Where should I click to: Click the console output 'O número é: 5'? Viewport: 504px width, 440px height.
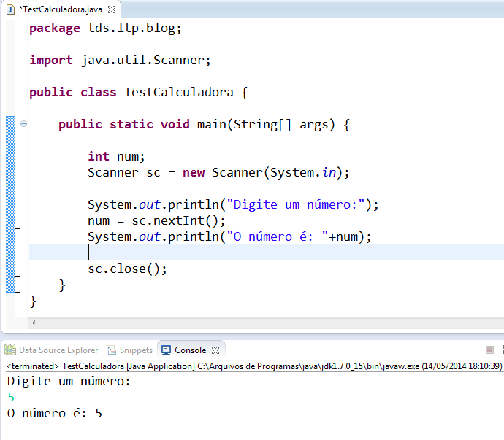click(55, 413)
